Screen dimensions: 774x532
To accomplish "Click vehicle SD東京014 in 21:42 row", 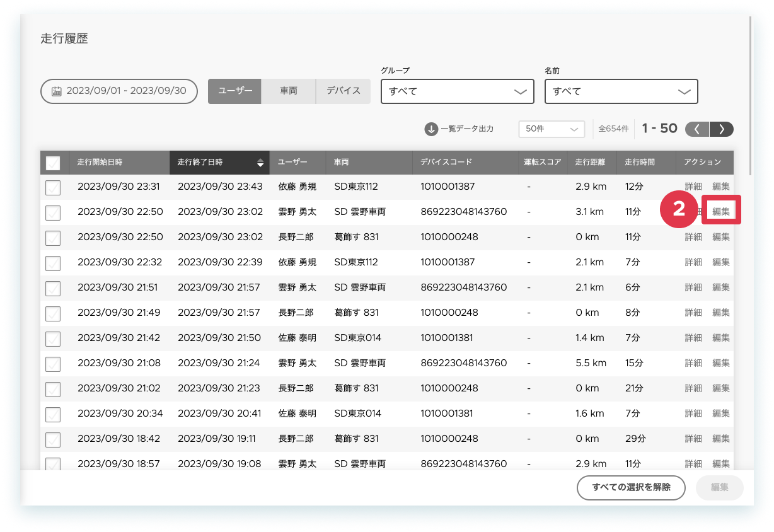I will pos(357,338).
